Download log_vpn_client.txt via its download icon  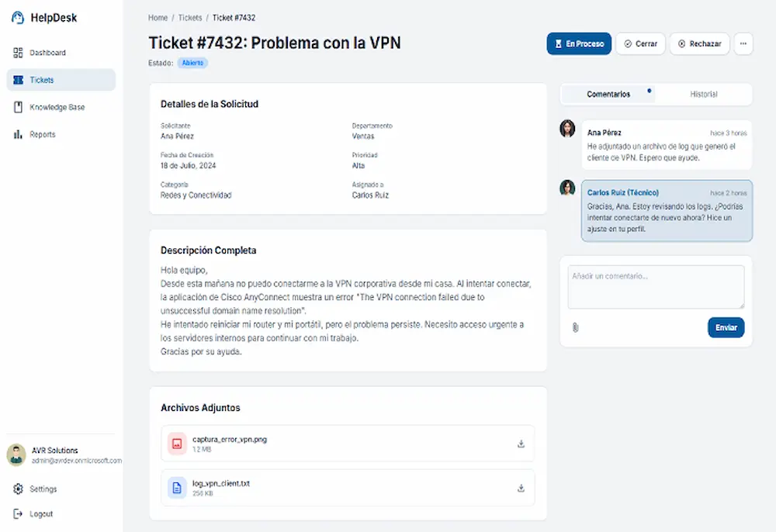(521, 489)
